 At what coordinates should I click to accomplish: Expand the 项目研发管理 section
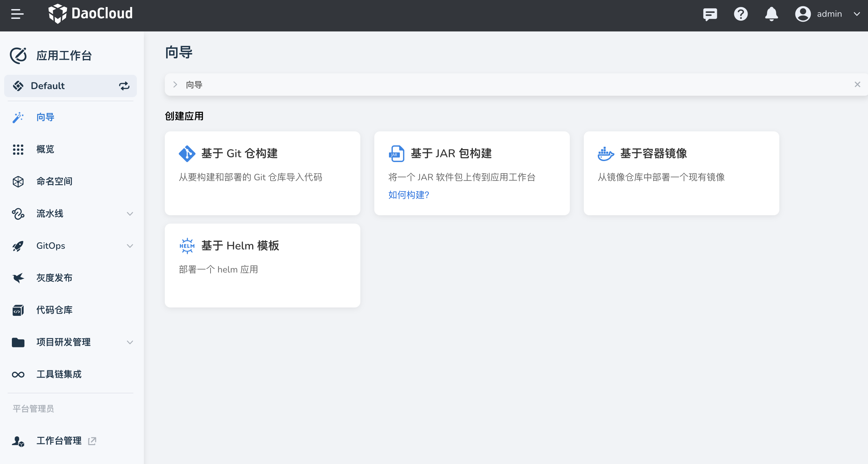(130, 342)
